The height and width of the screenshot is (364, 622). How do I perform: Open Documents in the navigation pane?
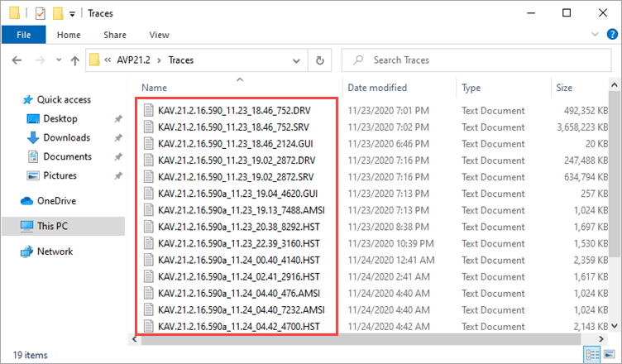[x=67, y=157]
